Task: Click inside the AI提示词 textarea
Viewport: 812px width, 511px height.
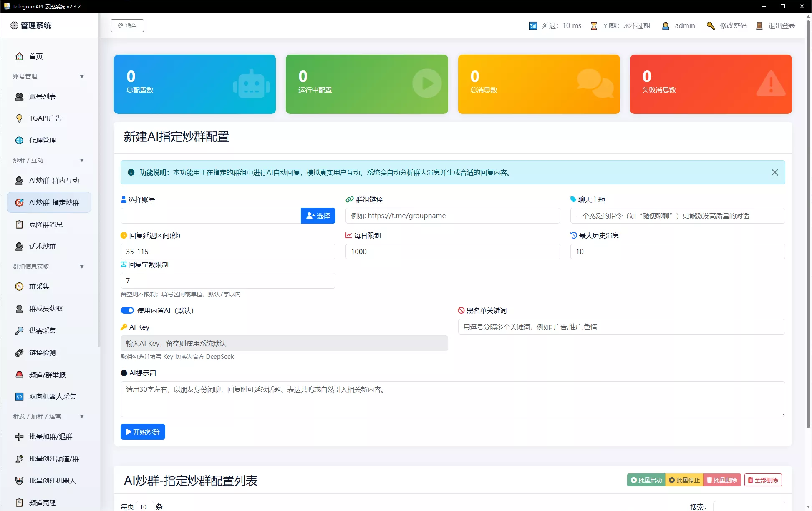Action: coord(453,399)
